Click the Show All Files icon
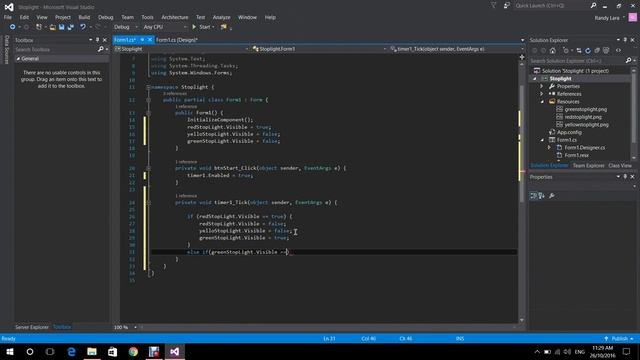 tap(606, 51)
